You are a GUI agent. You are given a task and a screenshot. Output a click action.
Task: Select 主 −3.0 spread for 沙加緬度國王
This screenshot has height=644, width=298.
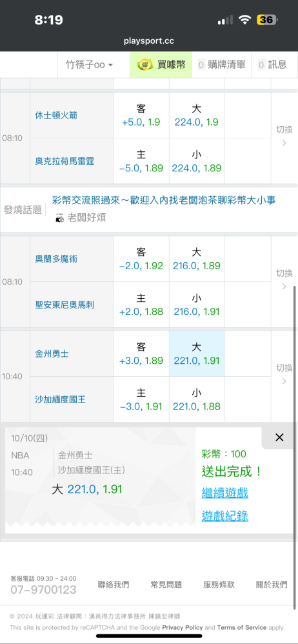[141, 400]
